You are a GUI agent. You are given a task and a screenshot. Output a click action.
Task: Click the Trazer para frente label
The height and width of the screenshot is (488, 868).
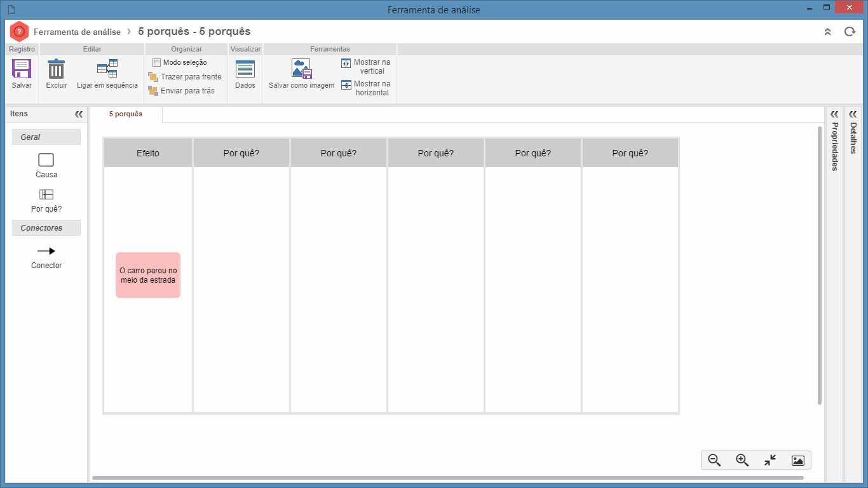pos(191,77)
